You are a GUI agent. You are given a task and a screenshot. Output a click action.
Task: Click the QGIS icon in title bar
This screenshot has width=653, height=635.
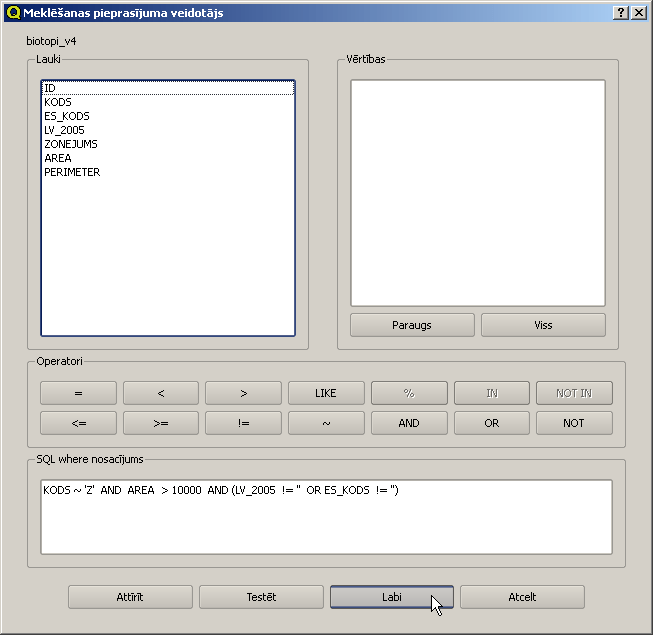tap(13, 13)
